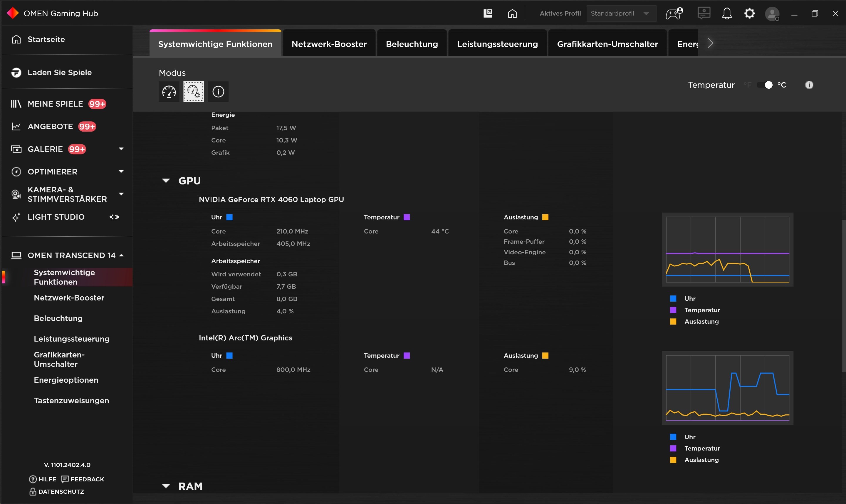Open the Hilfe help icon link
The height and width of the screenshot is (504, 846).
[43, 479]
